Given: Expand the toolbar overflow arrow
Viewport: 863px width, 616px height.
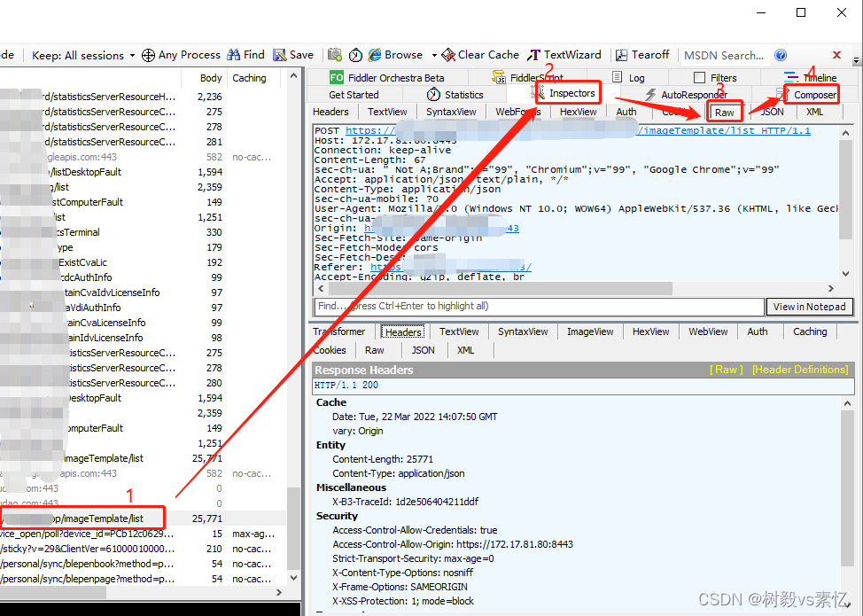Looking at the screenshot, I should tap(856, 58).
